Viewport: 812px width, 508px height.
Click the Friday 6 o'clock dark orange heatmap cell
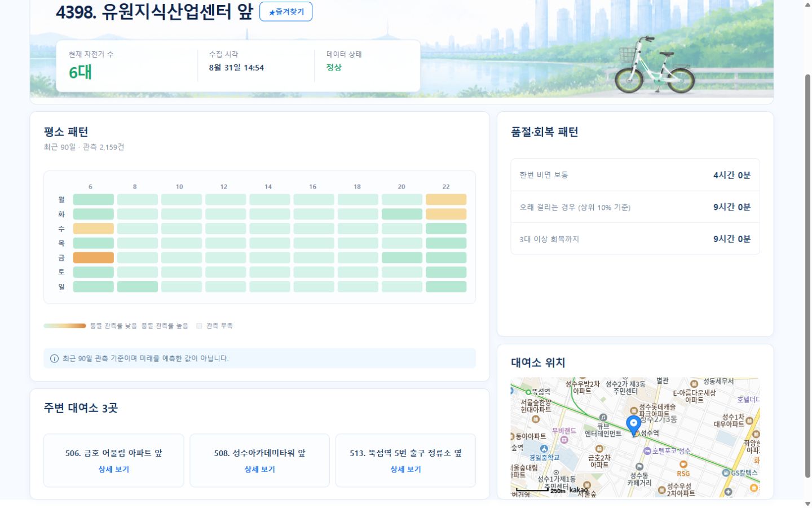94,257
